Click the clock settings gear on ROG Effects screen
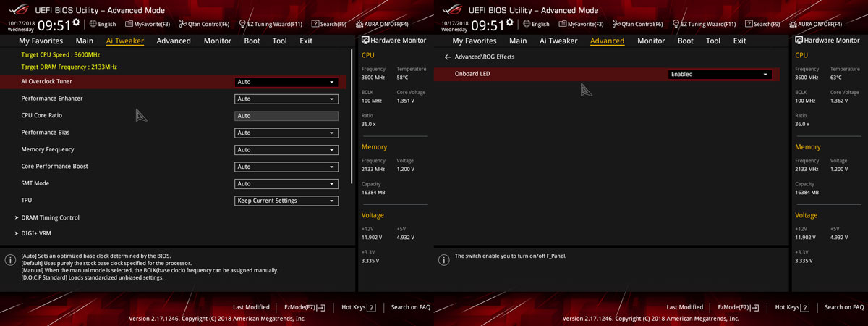The height and width of the screenshot is (326, 868). [509, 22]
